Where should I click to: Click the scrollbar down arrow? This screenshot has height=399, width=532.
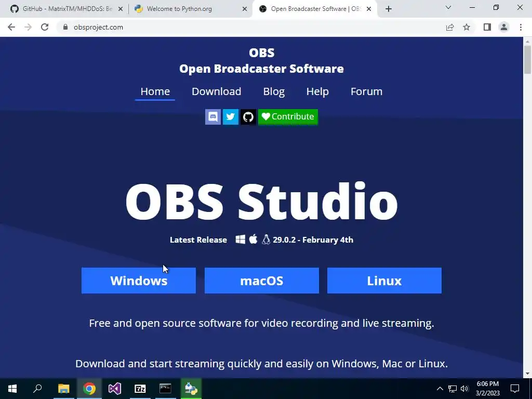[527, 374]
